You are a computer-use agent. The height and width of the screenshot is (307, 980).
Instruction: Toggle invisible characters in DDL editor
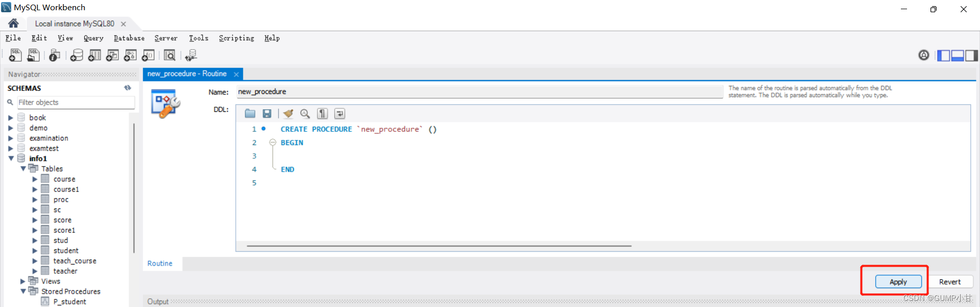point(323,113)
